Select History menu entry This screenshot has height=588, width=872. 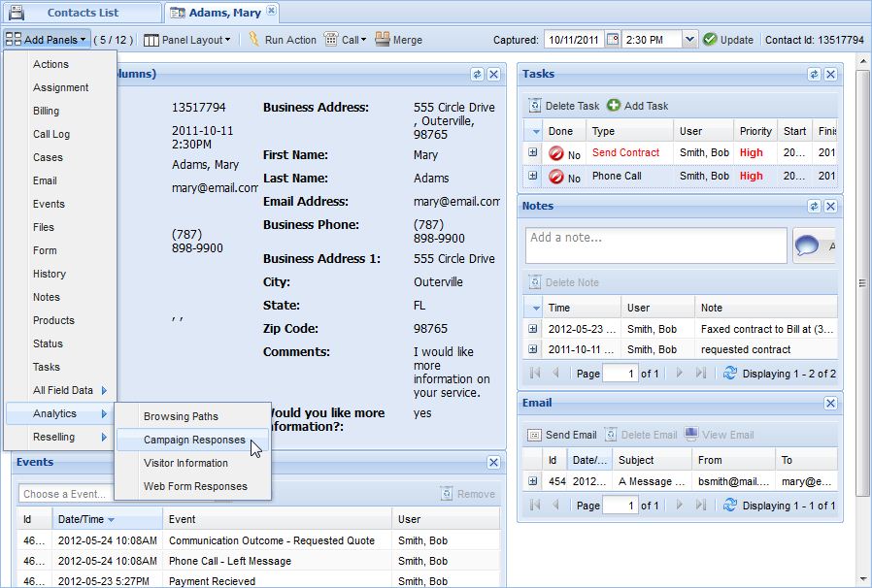[49, 274]
